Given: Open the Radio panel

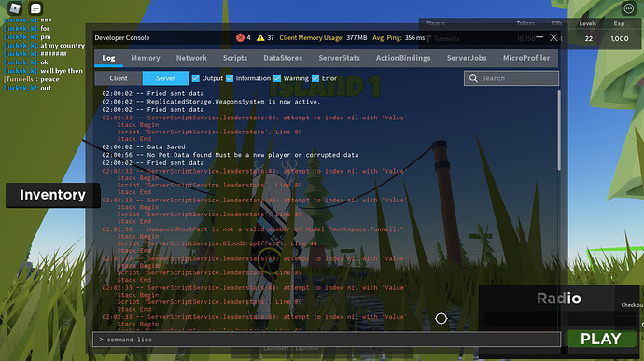Looking at the screenshot, I should point(559,299).
